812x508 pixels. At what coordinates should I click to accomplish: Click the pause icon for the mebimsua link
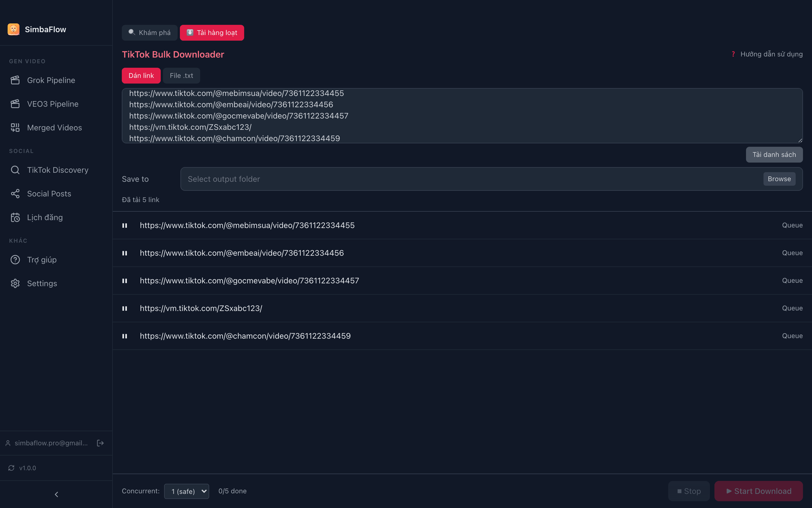125,225
